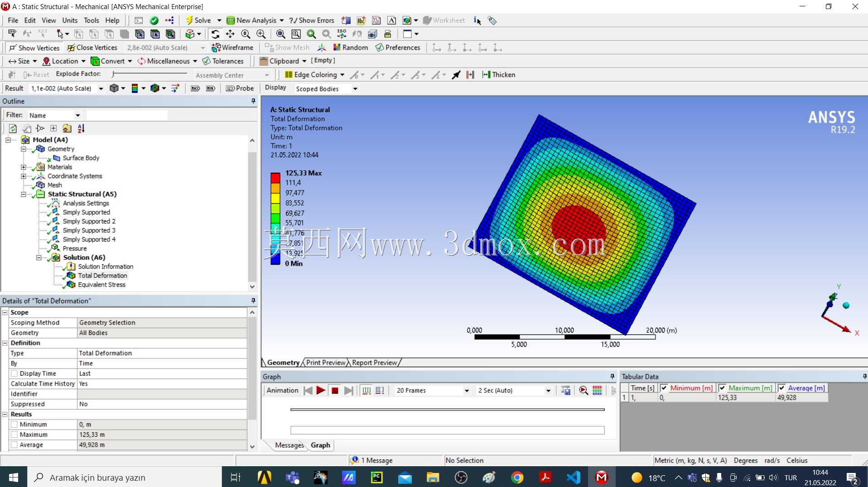The image size is (868, 487).
Task: Collapse the Solution (A6) node
Action: coord(39,258)
